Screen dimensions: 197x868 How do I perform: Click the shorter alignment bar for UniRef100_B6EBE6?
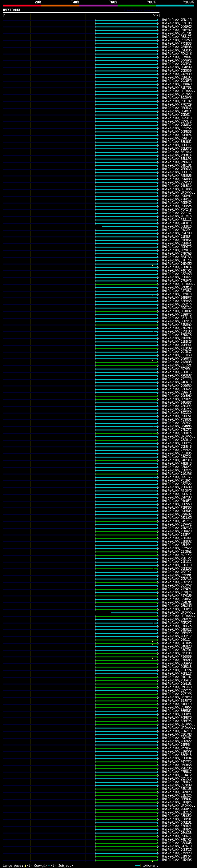[130, 227]
